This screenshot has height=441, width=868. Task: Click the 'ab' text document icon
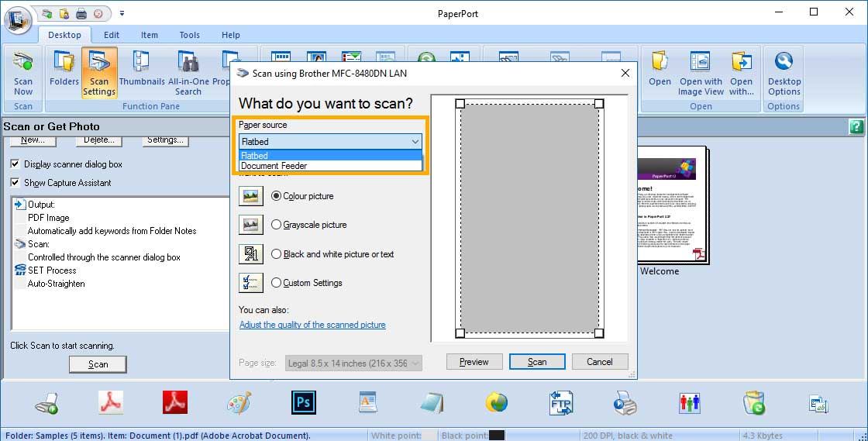point(818,404)
